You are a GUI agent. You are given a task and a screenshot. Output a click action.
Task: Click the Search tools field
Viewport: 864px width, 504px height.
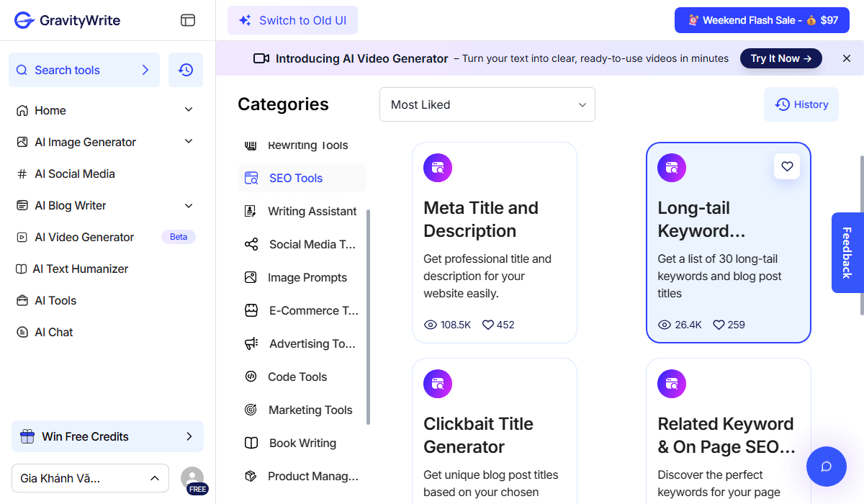[x=84, y=70]
